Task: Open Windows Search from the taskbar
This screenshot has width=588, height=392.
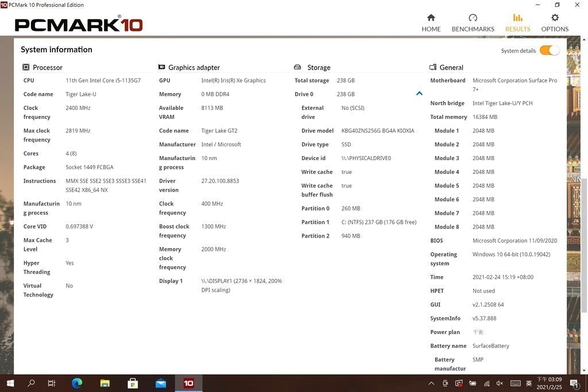Action: (32, 383)
